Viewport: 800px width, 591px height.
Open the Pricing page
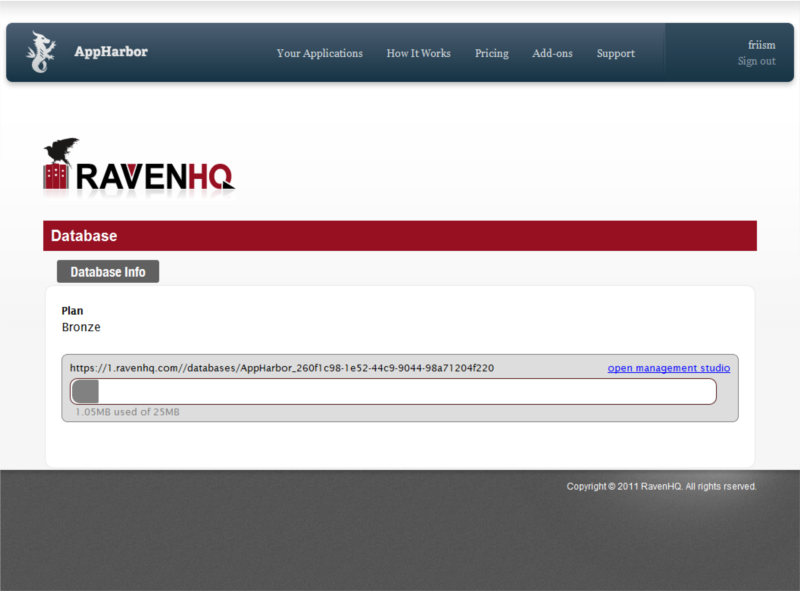click(x=492, y=53)
